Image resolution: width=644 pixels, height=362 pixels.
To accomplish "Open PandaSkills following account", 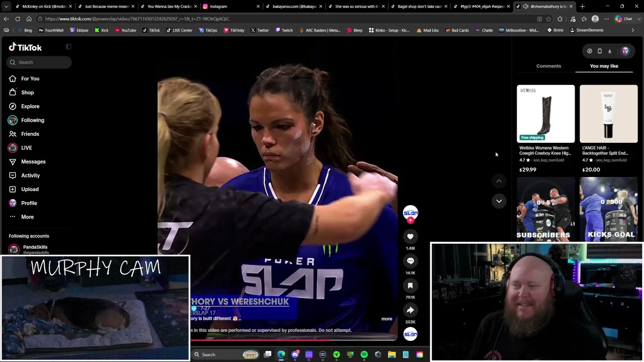I will click(x=35, y=249).
